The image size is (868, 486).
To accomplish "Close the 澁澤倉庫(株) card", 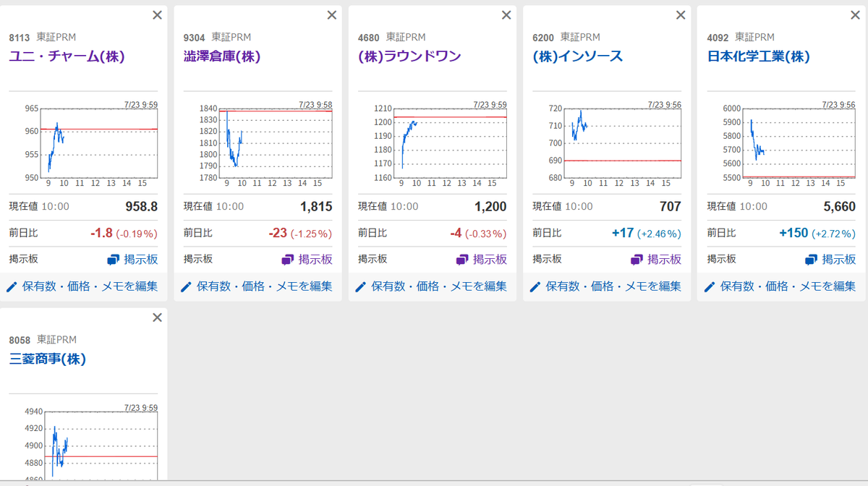I will (332, 15).
